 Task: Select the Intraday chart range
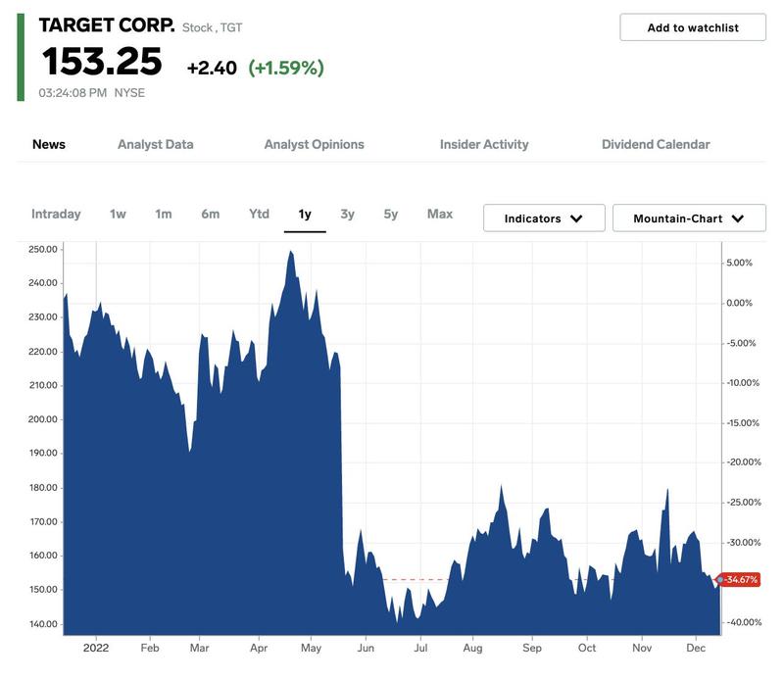click(x=56, y=214)
